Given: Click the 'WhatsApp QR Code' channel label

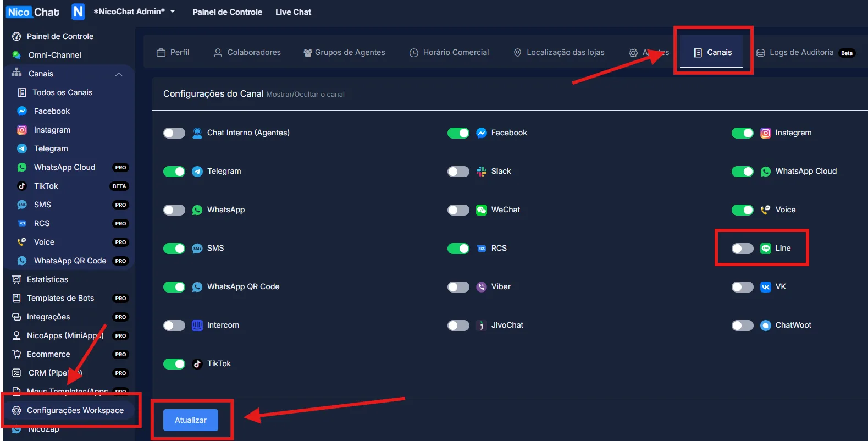Looking at the screenshot, I should tap(243, 286).
